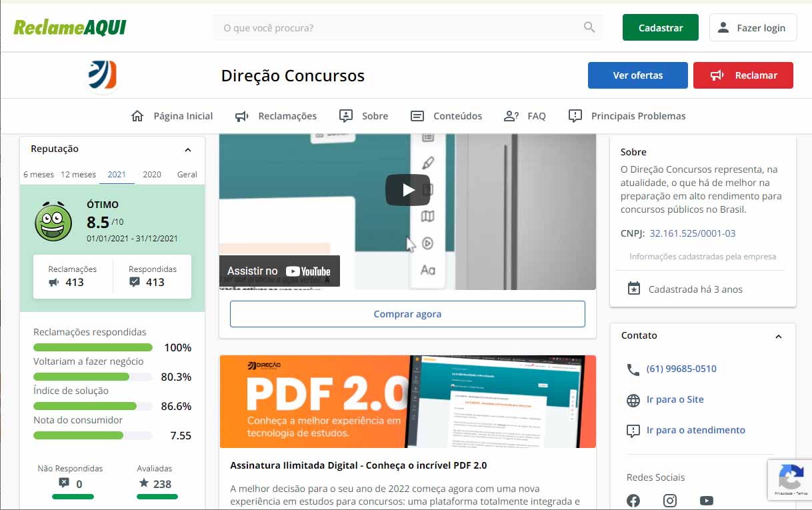Screen dimensions: 812x510
Task: Collapse the Contato section
Action: (778, 337)
